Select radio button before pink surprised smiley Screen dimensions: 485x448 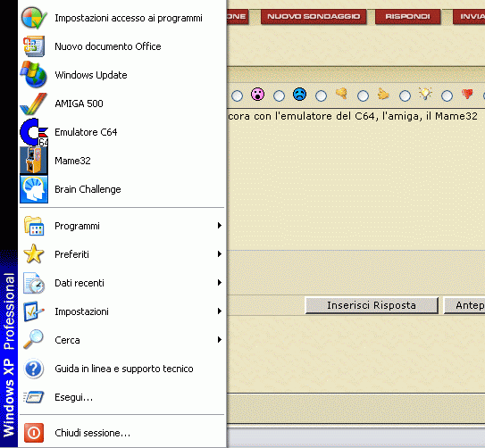tap(238, 95)
